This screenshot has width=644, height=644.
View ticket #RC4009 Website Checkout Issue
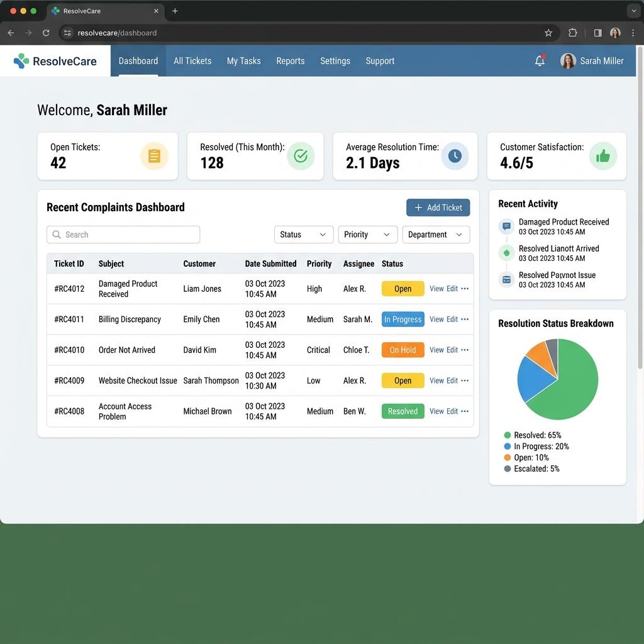[x=436, y=380]
